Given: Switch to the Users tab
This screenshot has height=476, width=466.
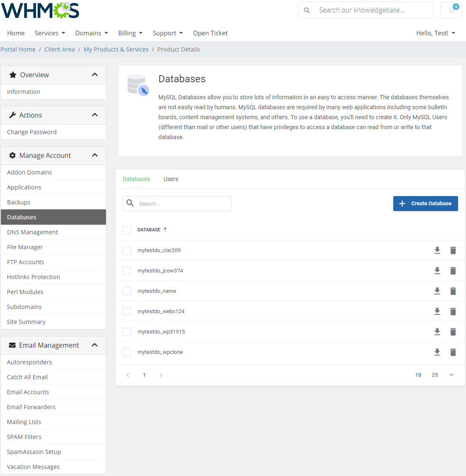Looking at the screenshot, I should [170, 179].
